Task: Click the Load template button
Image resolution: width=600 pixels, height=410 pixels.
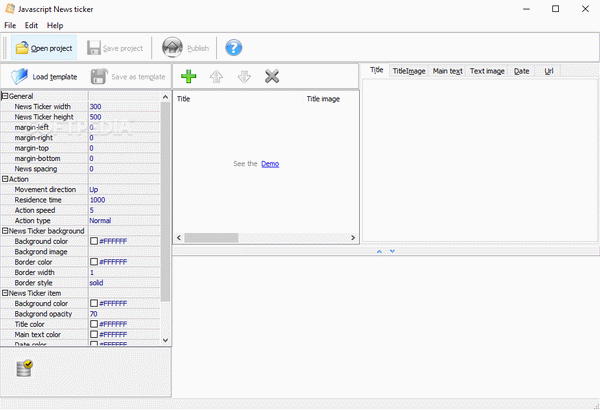Action: pyautogui.click(x=44, y=76)
